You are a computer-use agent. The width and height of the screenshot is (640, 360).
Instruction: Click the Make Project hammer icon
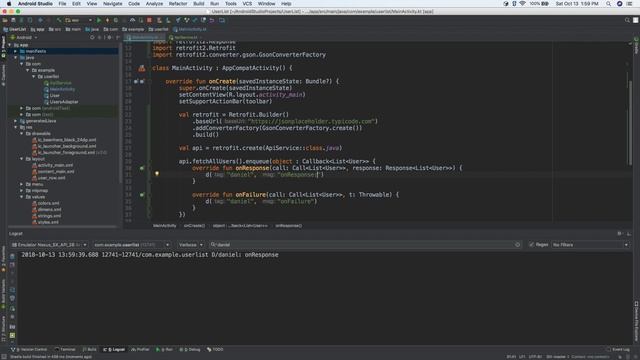[x=59, y=20]
